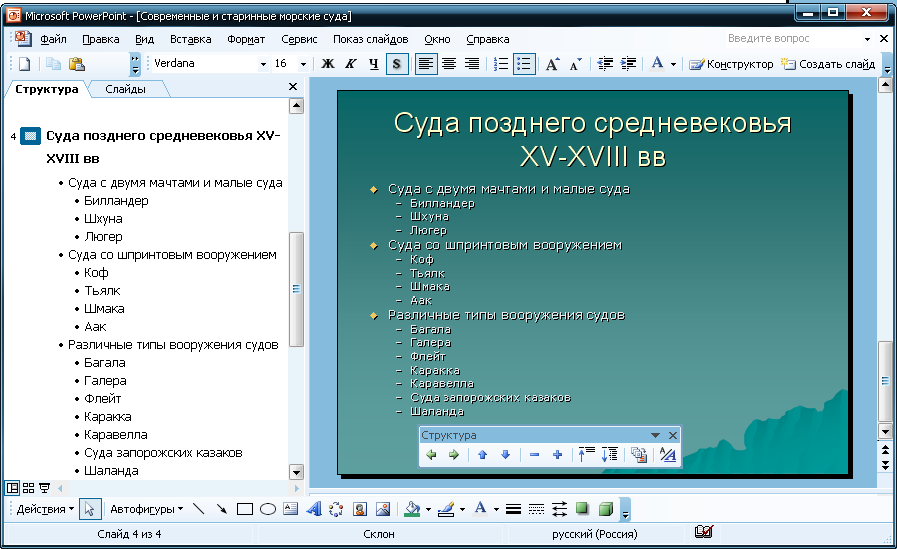Switch to the Слайды tab

(125, 89)
